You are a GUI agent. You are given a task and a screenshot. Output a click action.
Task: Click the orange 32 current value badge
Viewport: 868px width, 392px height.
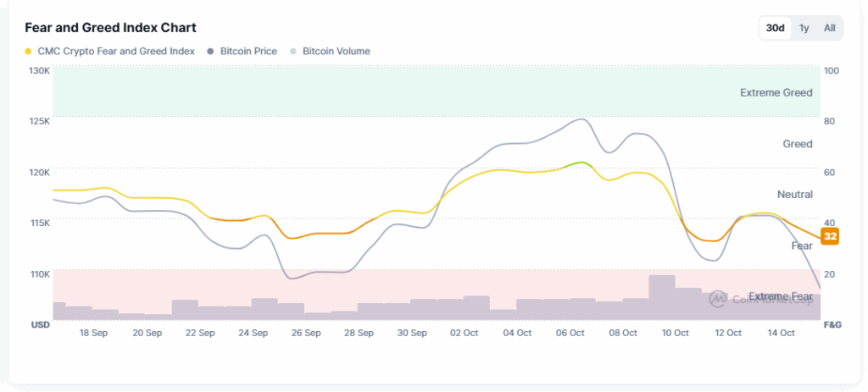tap(830, 236)
